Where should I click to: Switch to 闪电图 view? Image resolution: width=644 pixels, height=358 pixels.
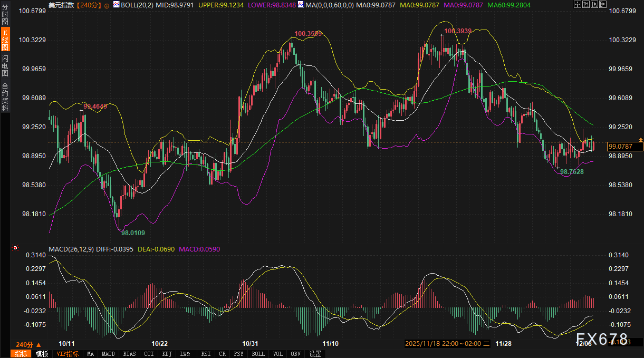pyautogui.click(x=5, y=65)
